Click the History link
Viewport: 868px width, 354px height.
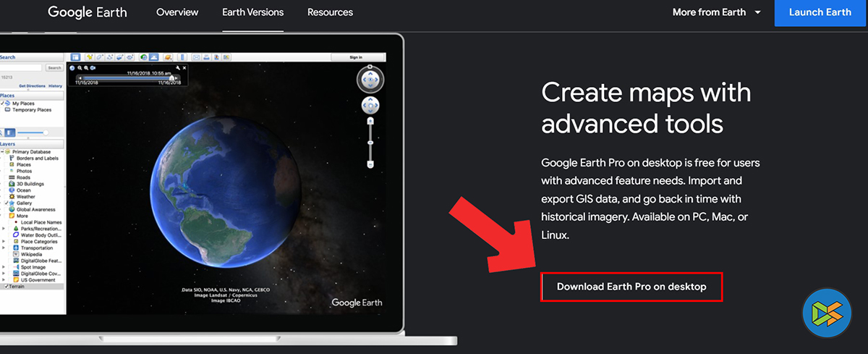55,86
